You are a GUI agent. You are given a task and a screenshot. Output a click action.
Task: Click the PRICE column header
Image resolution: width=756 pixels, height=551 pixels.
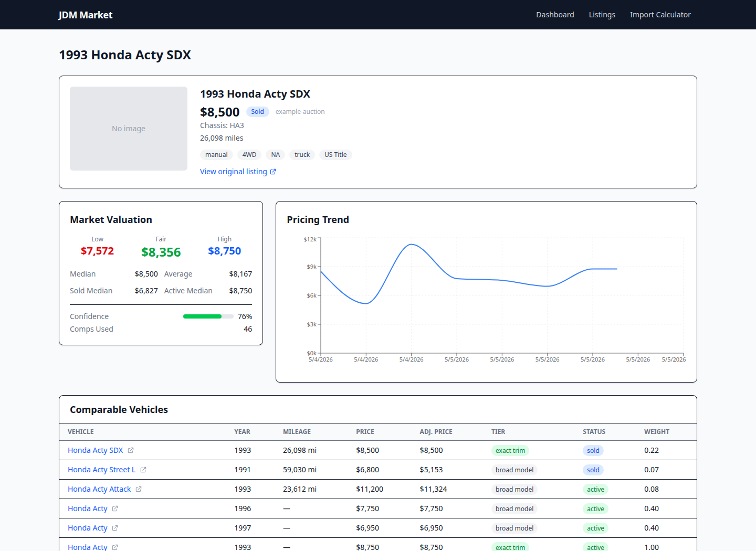click(x=365, y=432)
